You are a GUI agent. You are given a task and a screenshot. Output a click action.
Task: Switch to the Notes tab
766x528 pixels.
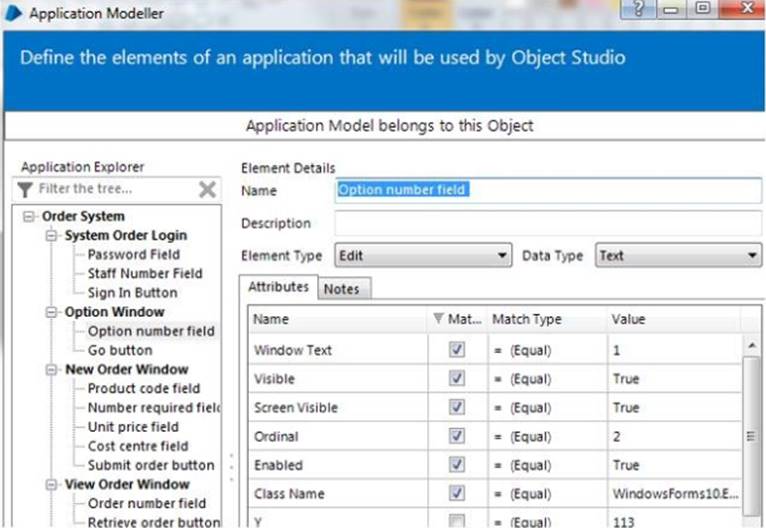click(x=342, y=289)
